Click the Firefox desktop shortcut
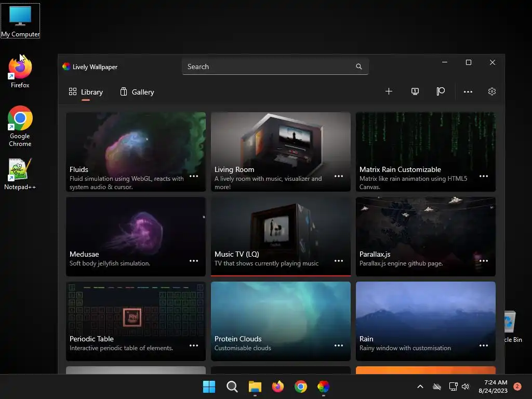Screen dimensions: 532x399 pyautogui.click(x=20, y=72)
